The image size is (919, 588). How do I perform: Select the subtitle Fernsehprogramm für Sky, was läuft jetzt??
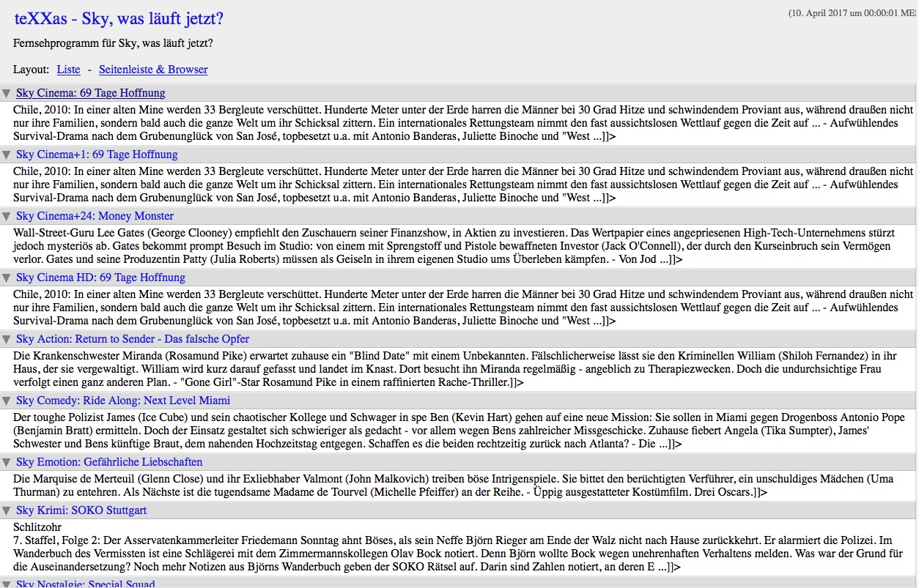[x=113, y=43]
